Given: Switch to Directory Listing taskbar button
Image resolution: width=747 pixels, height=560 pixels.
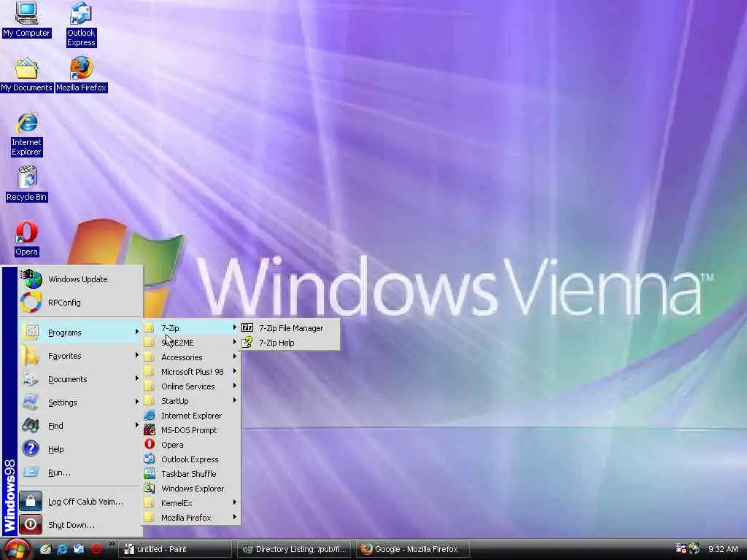Looking at the screenshot, I should [294, 549].
